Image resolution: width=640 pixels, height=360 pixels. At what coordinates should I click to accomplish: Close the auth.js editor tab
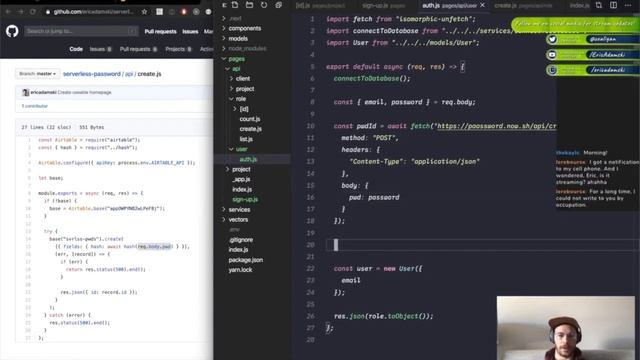coord(482,5)
